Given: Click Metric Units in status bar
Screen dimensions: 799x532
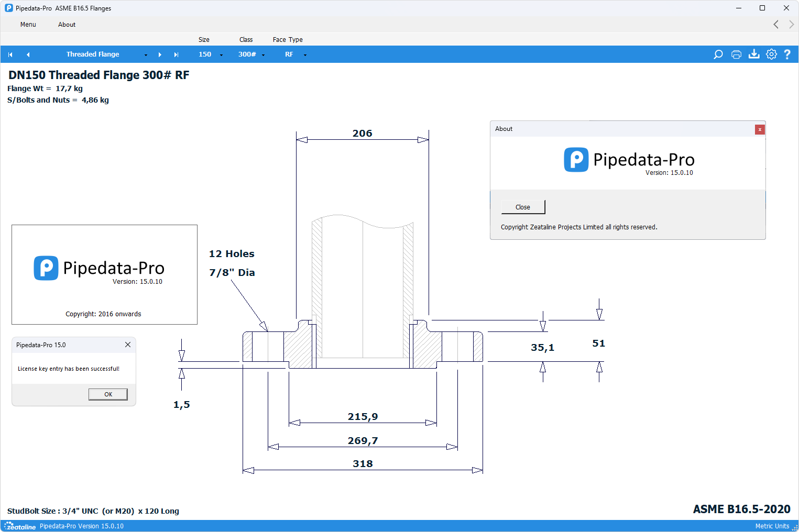Looking at the screenshot, I should pyautogui.click(x=772, y=526).
